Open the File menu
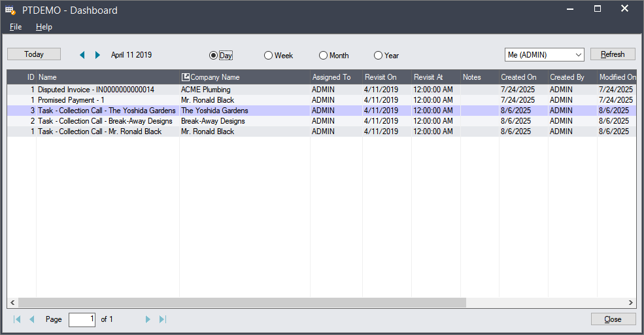644x335 pixels. click(16, 27)
